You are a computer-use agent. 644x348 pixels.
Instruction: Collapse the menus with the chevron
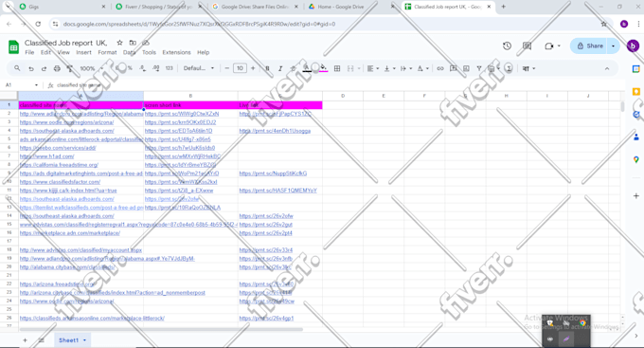pos(607,68)
